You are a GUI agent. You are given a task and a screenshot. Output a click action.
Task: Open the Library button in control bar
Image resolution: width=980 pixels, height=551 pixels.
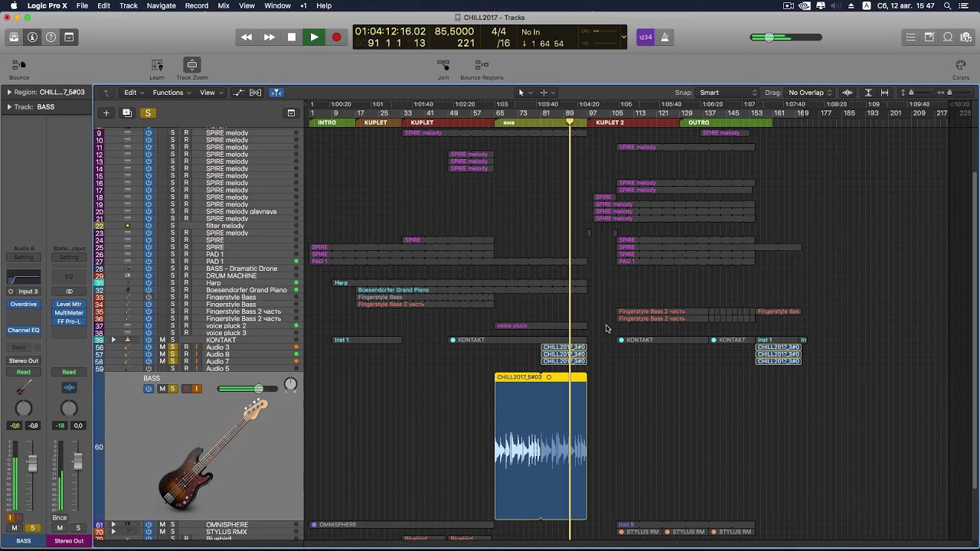click(x=14, y=37)
